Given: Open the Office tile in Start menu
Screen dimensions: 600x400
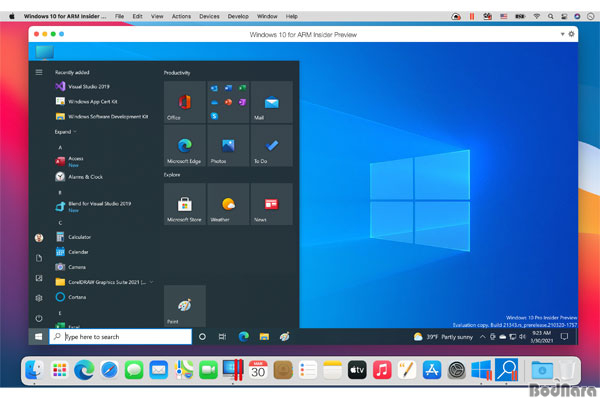Looking at the screenshot, I should pyautogui.click(x=184, y=102).
